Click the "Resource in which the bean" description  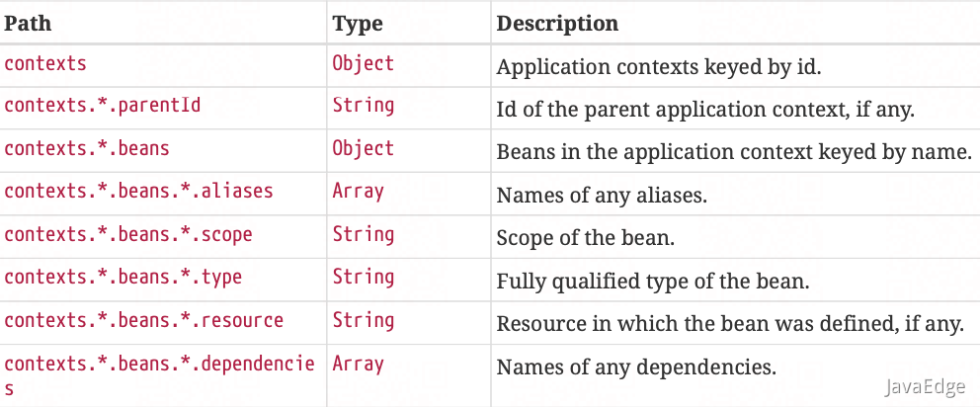(730, 324)
